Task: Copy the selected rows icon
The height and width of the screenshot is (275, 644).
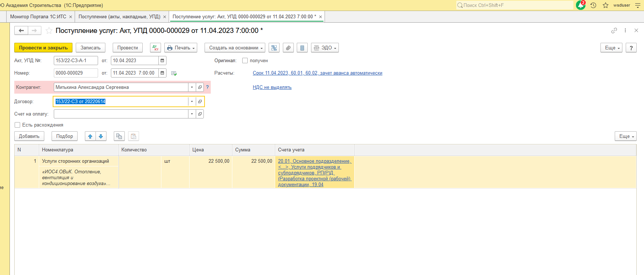Action: pos(119,136)
